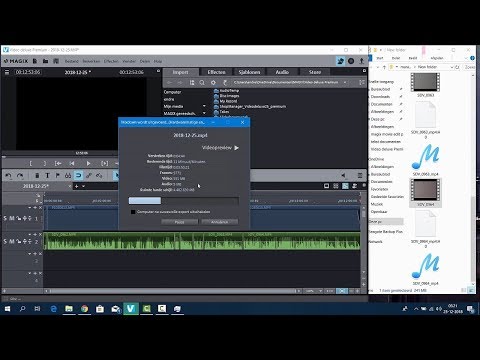This screenshot has width=480, height=360.
Task: Set range end with right bracket button
Action: tap(45, 163)
